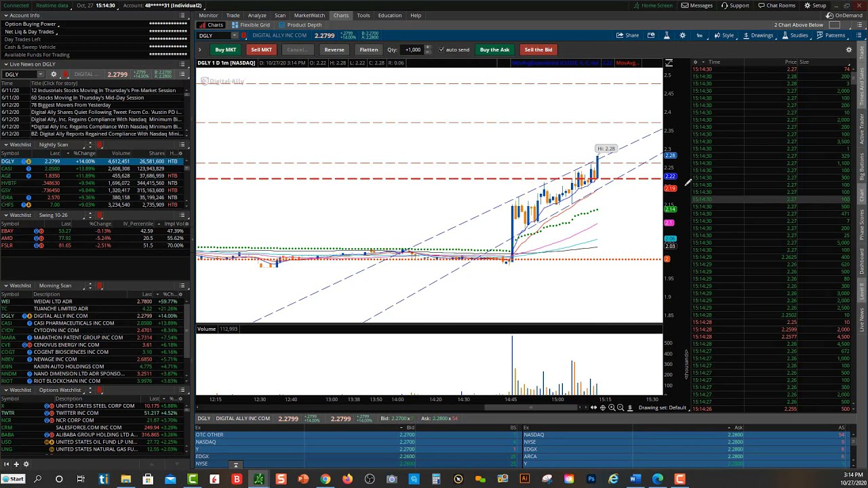Screen dimensions: 868x488
Task: Open the Setup menu
Action: click(816, 5)
